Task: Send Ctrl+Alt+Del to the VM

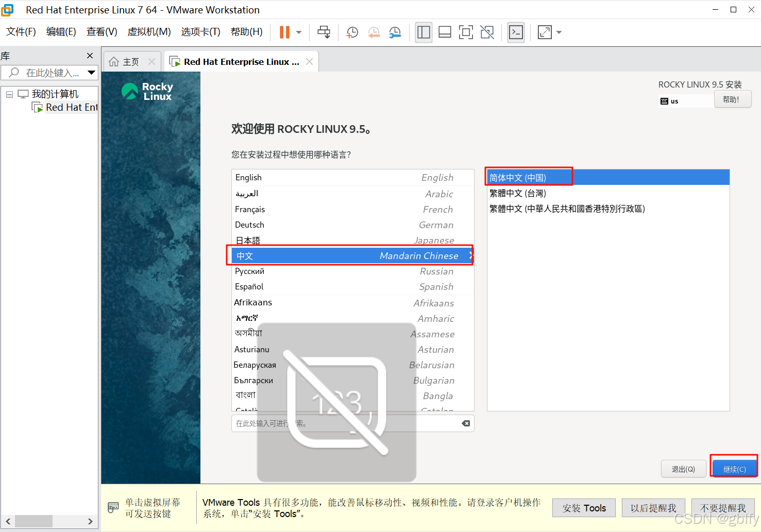Action: [324, 32]
